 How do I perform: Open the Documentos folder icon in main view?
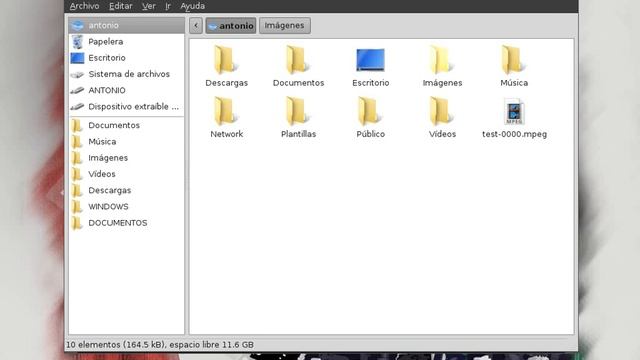(x=297, y=60)
